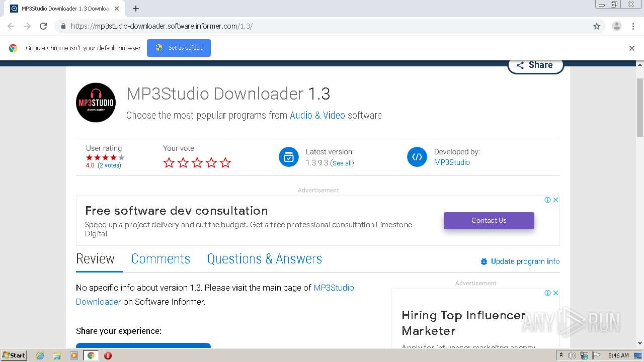Click the scrollbar down arrow
Viewport: 644px width, 362px height.
640,344
